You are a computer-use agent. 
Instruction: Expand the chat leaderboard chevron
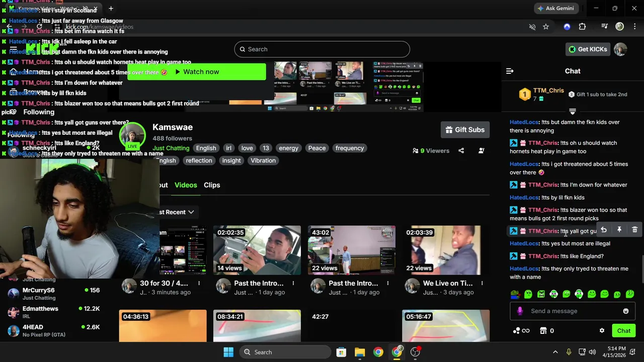pos(573,112)
